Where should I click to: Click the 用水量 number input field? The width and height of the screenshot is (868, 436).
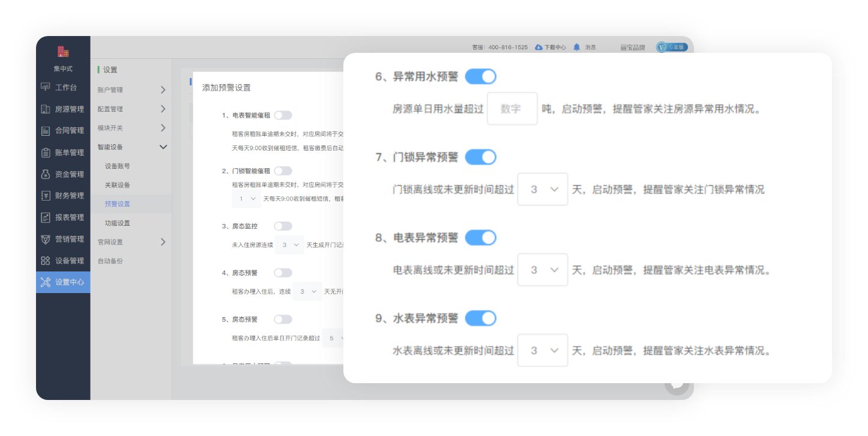(511, 109)
